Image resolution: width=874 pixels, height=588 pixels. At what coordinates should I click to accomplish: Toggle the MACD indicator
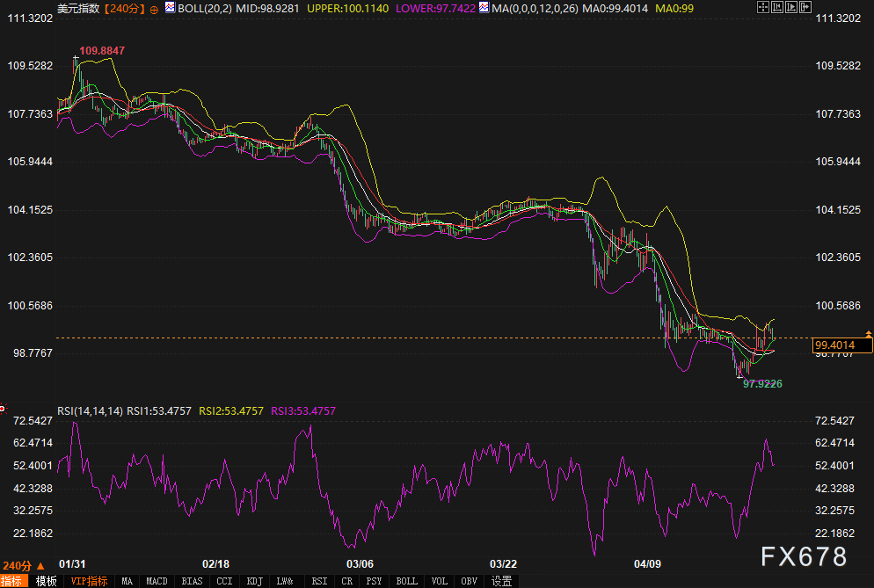pos(157,581)
